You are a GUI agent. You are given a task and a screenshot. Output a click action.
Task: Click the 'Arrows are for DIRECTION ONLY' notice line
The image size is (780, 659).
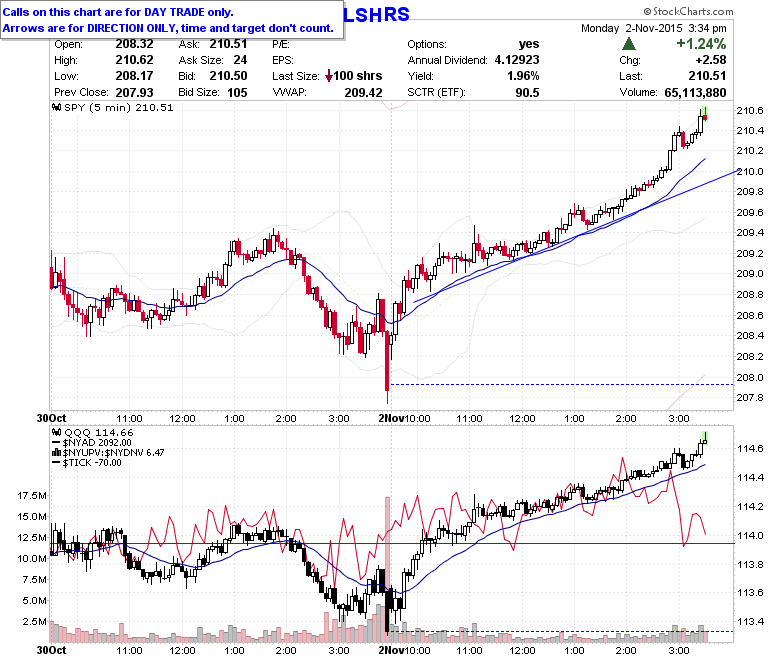tap(168, 28)
